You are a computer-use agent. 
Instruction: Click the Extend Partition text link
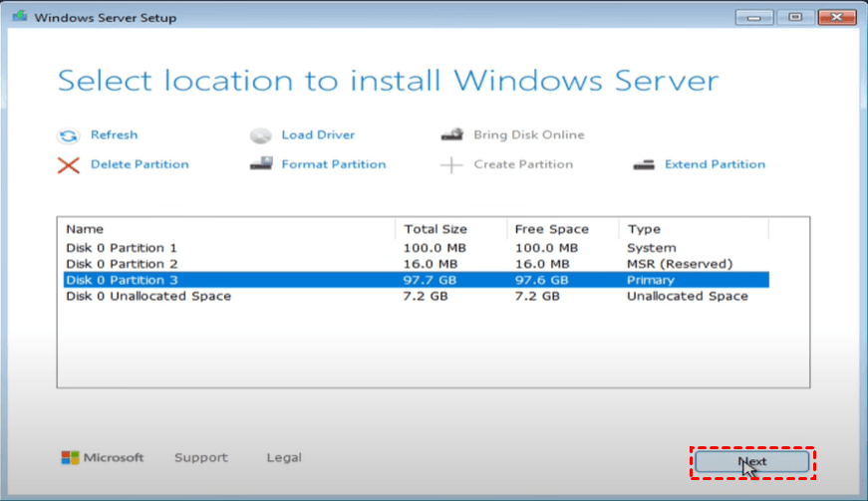(715, 164)
